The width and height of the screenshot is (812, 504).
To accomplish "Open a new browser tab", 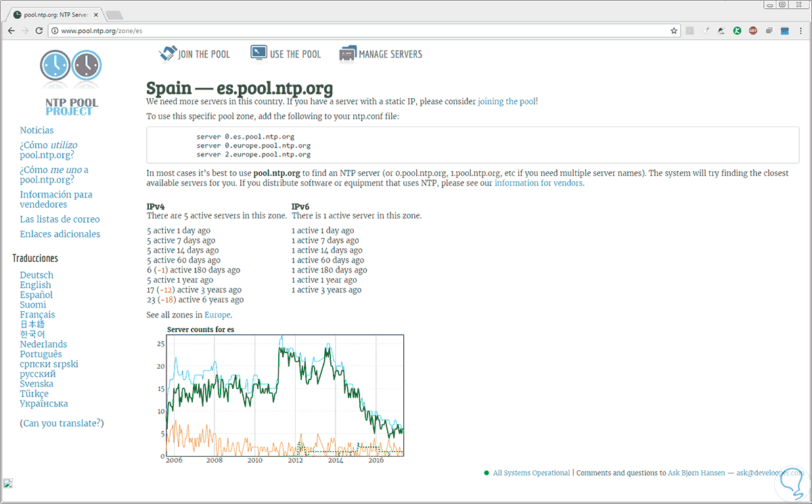I will coord(114,15).
